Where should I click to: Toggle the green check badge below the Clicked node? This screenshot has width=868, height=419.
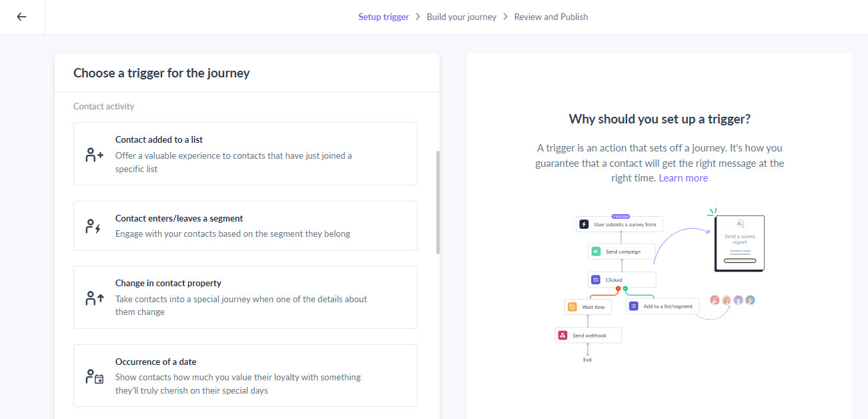pos(625,288)
